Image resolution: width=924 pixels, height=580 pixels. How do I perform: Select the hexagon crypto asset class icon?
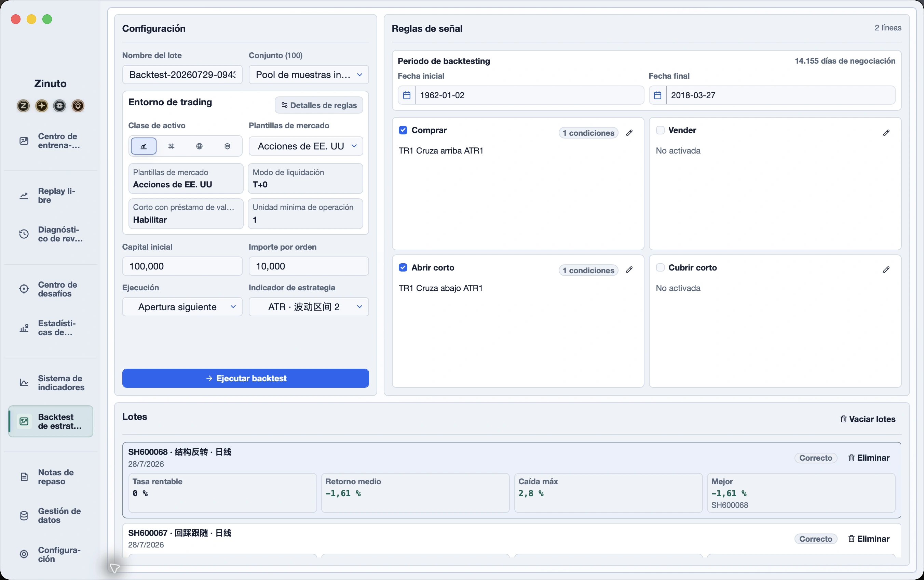[227, 146]
